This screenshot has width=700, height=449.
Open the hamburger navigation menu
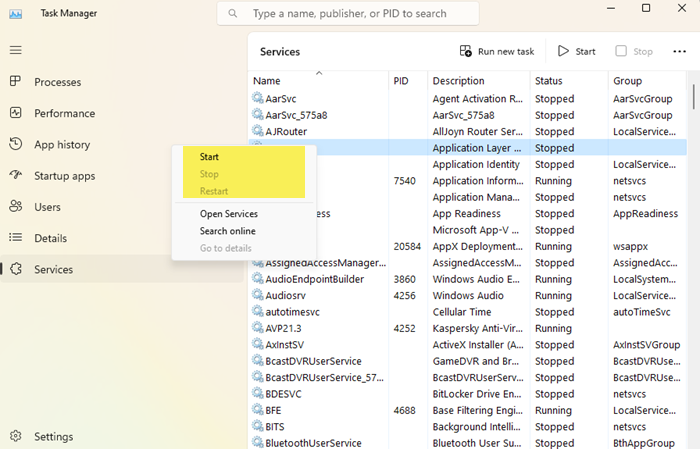click(x=15, y=50)
